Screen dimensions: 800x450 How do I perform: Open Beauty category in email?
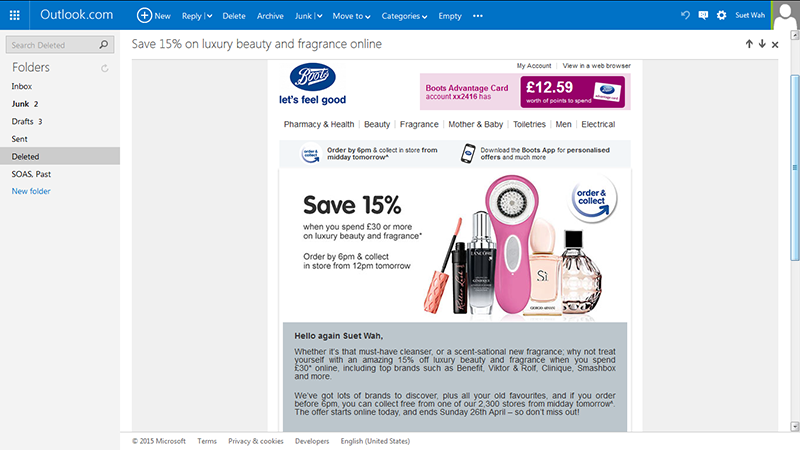point(377,124)
